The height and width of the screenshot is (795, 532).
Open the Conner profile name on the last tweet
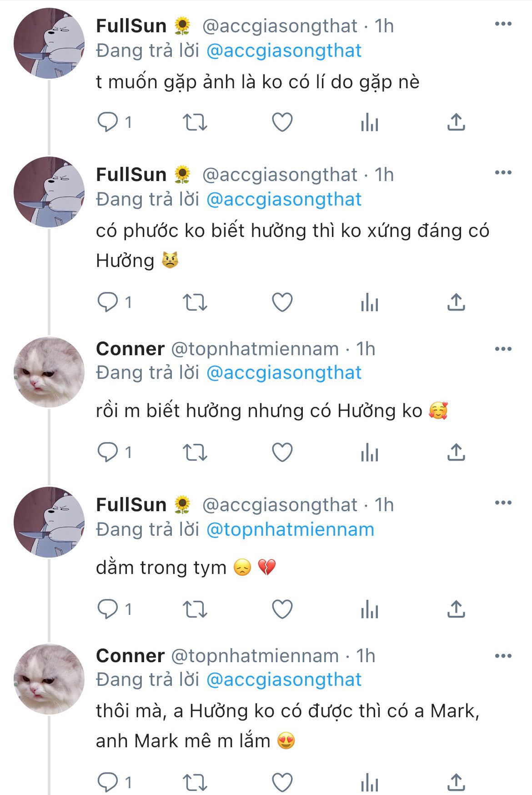[x=130, y=656]
